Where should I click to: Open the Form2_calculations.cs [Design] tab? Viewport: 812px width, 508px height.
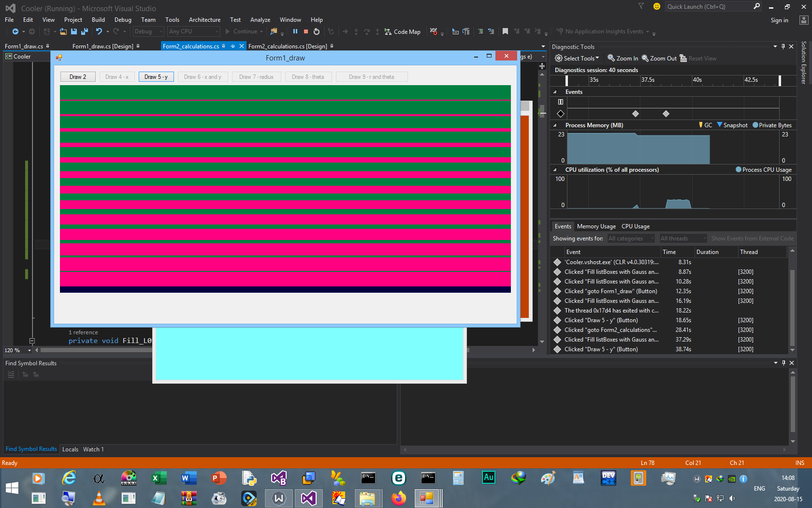tap(288, 46)
